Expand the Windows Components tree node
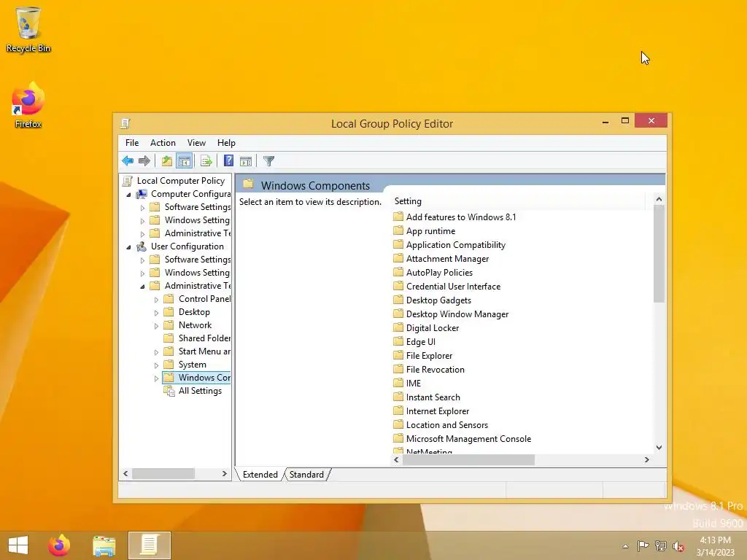The height and width of the screenshot is (560, 747). (x=156, y=378)
